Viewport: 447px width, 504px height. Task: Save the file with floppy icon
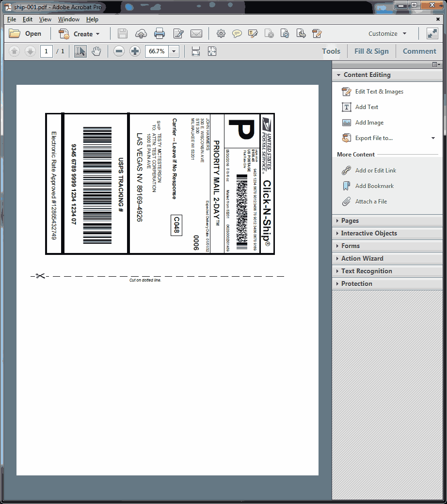(123, 33)
